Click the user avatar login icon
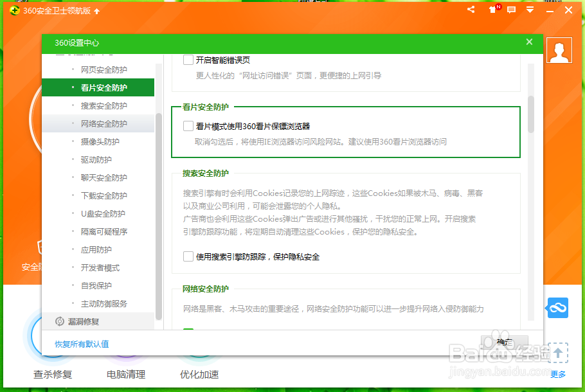This screenshot has height=392, width=585. point(559,50)
